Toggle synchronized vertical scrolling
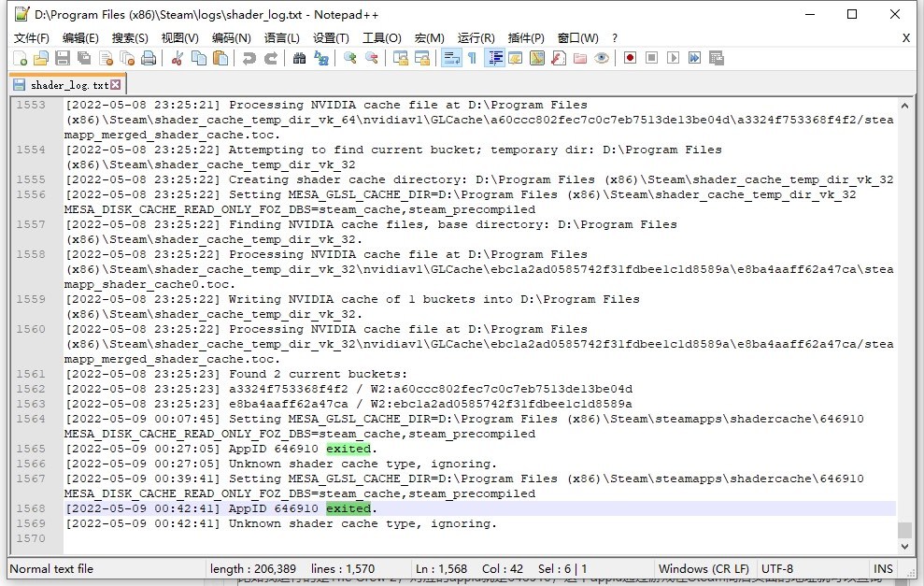Image resolution: width=924 pixels, height=586 pixels. [401, 58]
